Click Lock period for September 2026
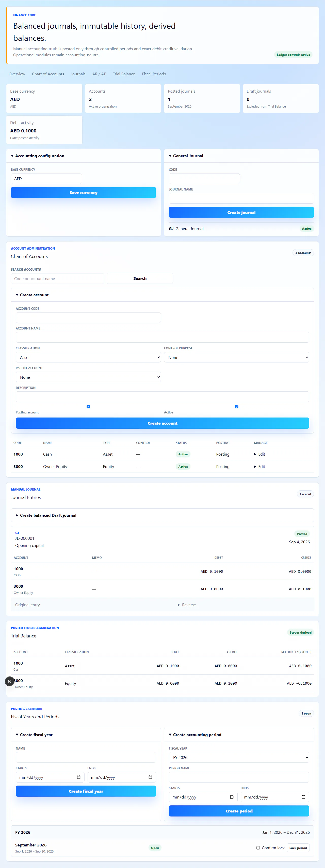 (298, 848)
